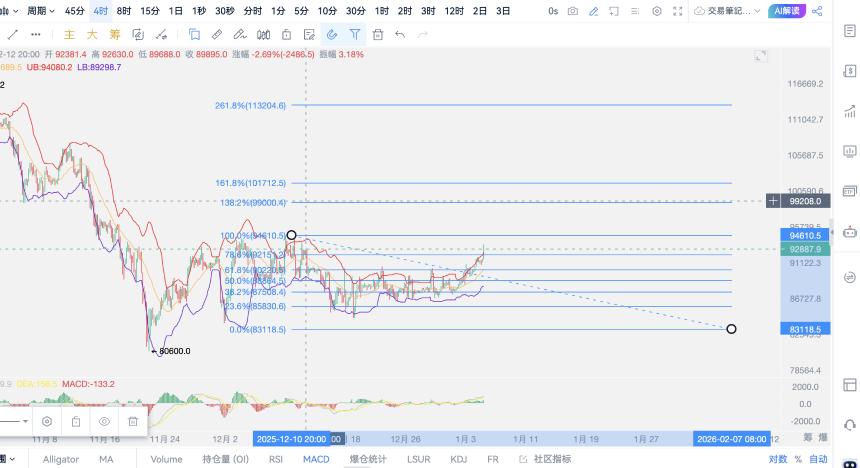Viewport: 860px width, 468px height.
Task: Delete selected drawing in floating toolbar
Action: pos(133,421)
